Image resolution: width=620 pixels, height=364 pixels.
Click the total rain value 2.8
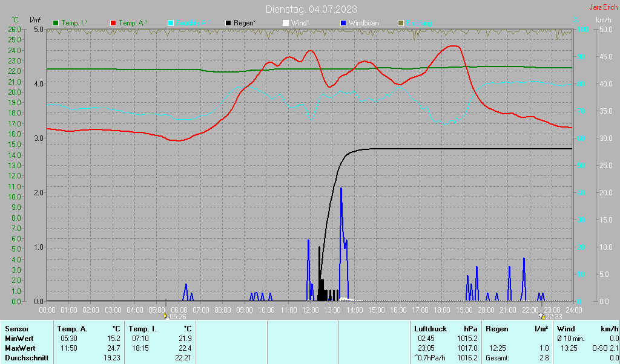pyautogui.click(x=544, y=358)
